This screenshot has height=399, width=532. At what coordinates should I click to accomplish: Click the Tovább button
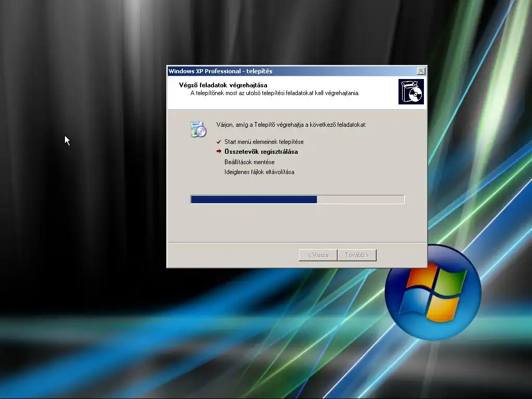(357, 255)
